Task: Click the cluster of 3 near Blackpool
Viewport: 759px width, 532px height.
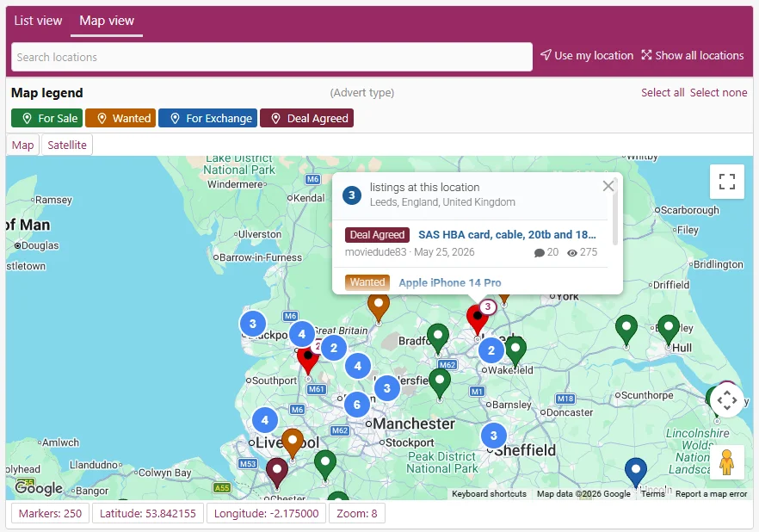Action: (253, 324)
